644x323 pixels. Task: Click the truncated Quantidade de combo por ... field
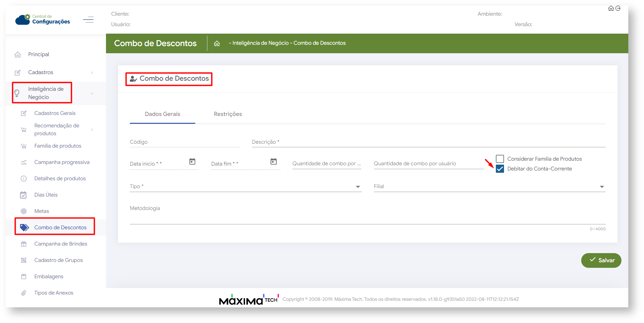(x=327, y=164)
